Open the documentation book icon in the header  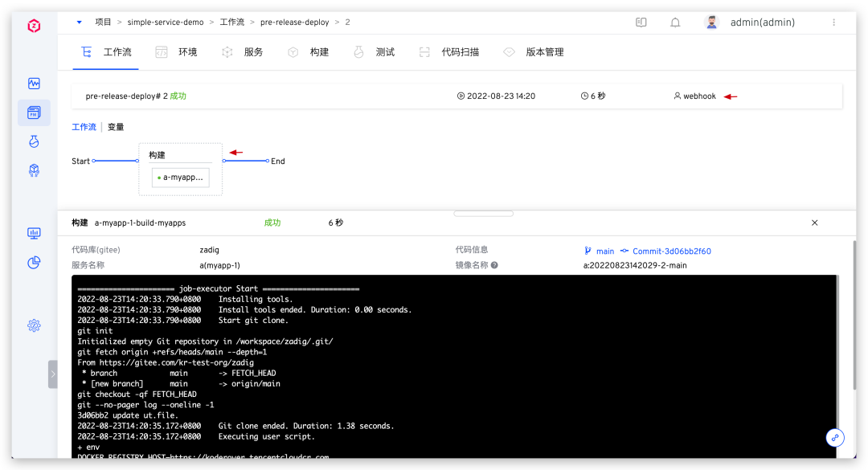click(x=641, y=22)
